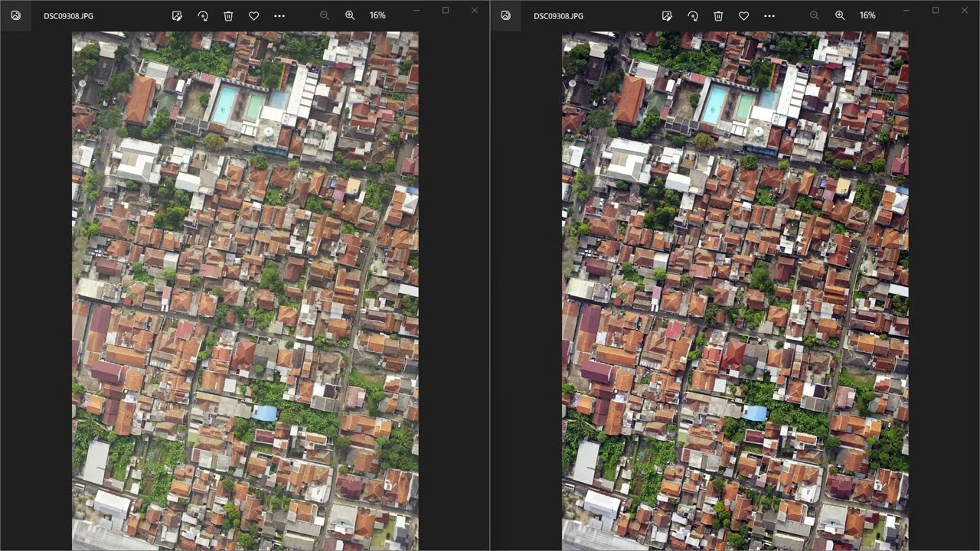The height and width of the screenshot is (551, 980).
Task: Delete the photo in right window
Action: pyautogui.click(x=718, y=15)
